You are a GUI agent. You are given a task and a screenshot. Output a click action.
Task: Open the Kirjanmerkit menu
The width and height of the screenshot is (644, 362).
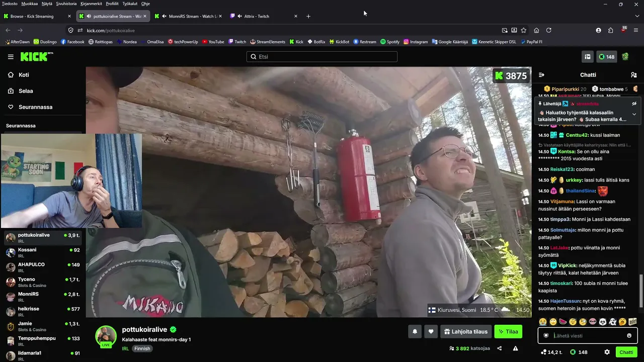(91, 4)
